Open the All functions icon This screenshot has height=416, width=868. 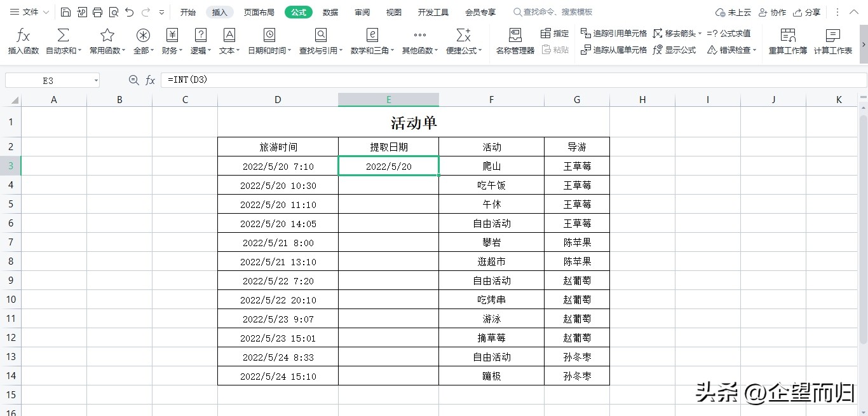pos(144,36)
